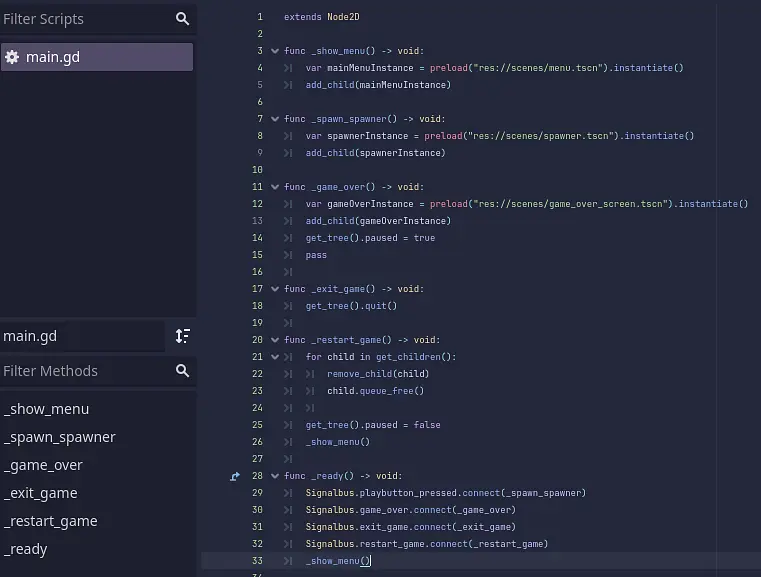
Task: Choose _ready in the methods list
Action: coord(26,549)
